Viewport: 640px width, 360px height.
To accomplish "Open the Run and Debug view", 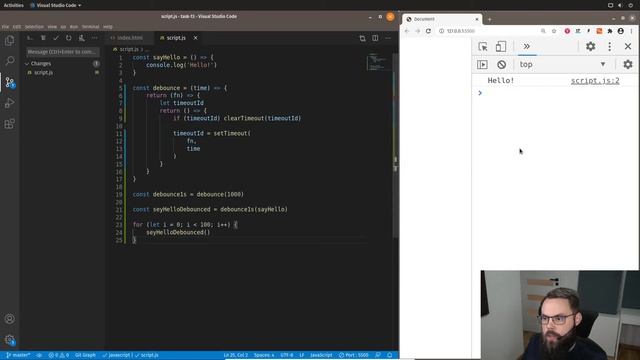I will [x=9, y=103].
